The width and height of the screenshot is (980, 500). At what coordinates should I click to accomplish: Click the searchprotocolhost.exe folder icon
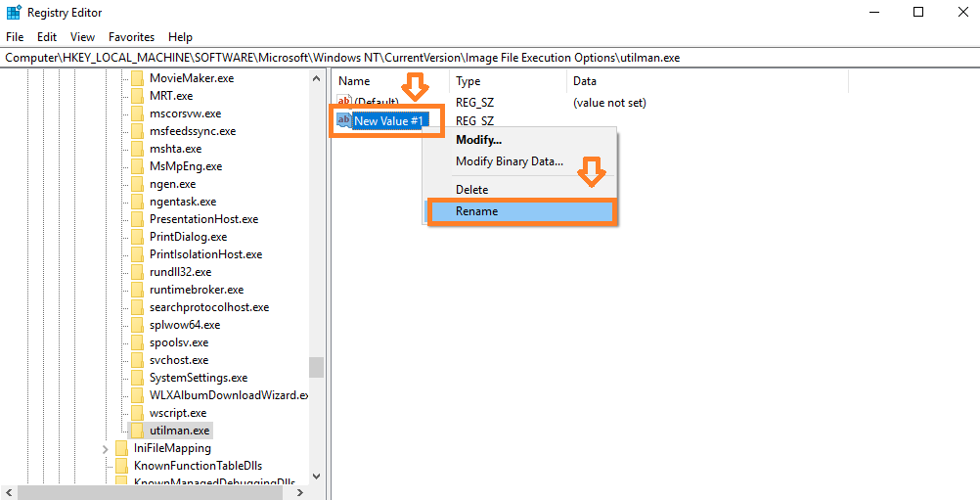[x=137, y=307]
